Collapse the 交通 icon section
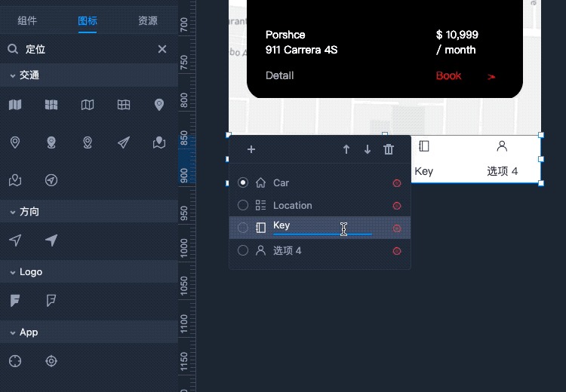 13,75
